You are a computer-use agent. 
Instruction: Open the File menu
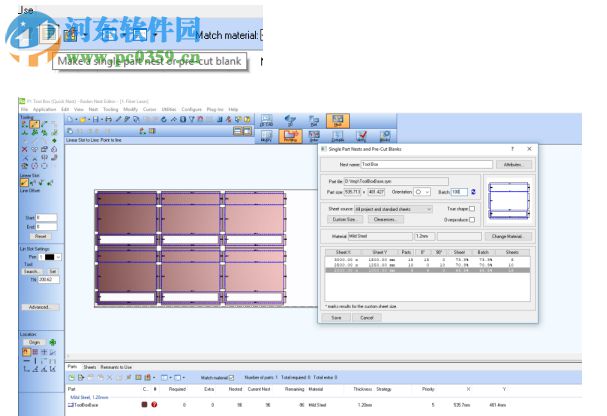click(x=24, y=110)
